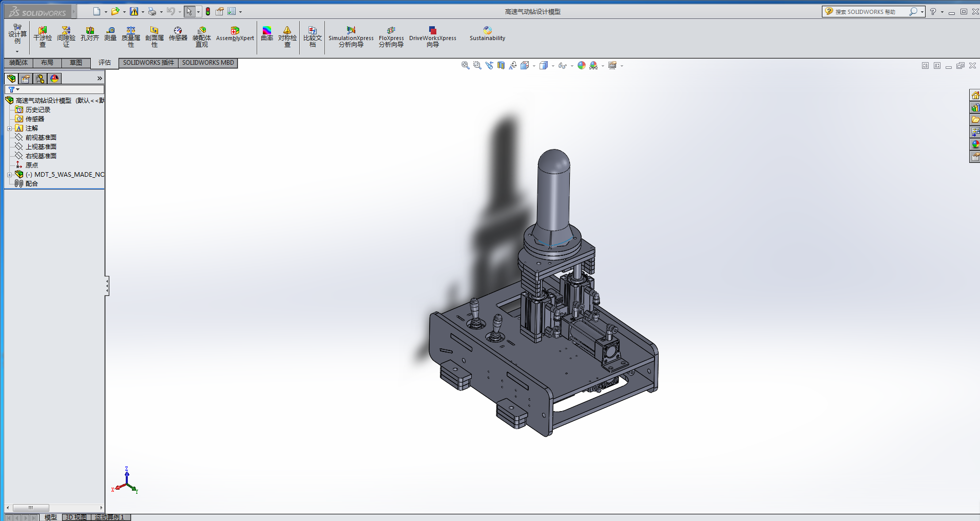Click the Zoom to Fit magnifier icon
This screenshot has height=521, width=980.
(x=465, y=65)
